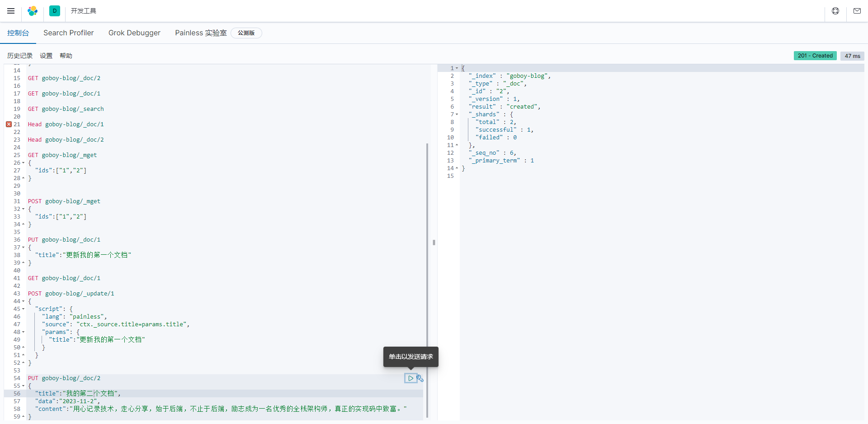This screenshot has height=424, width=868.
Task: Click the GET goboy-blog/_doc/2 request line
Action: 64,78
